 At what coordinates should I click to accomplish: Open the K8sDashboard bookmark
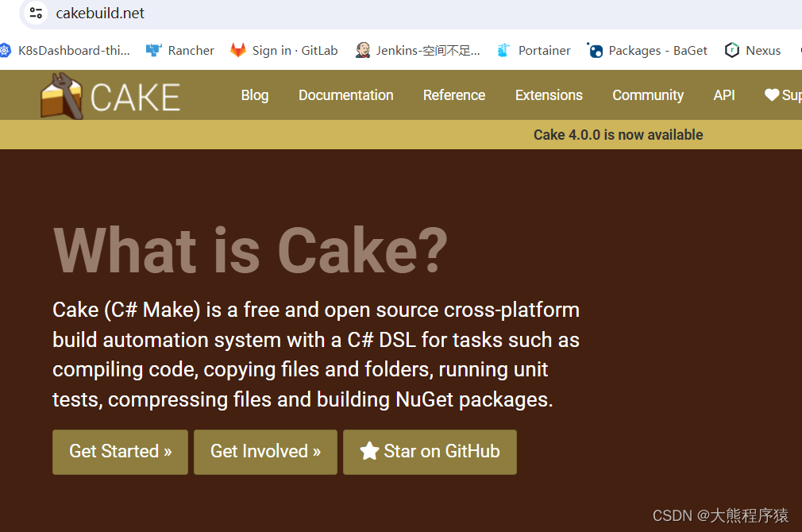[x=67, y=49]
